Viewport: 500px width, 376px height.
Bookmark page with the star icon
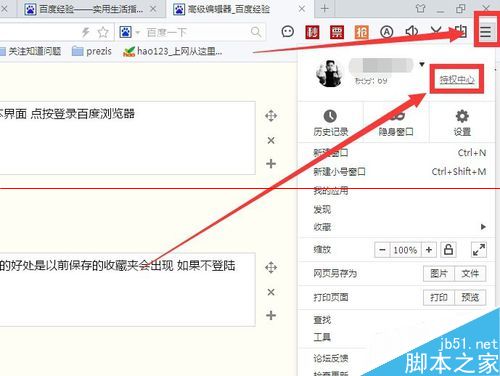coord(103,32)
